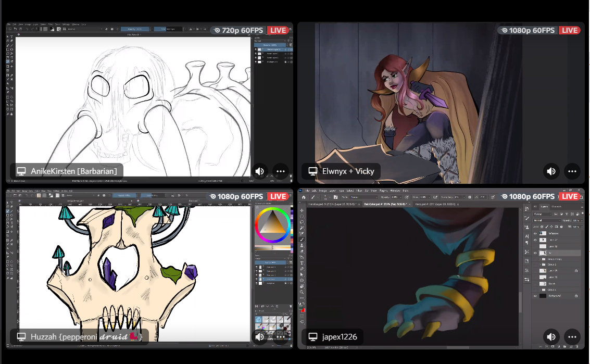590x364 pixels.
Task: Toggle top paint layer visibility in AnikeKirsten's Krita
Action: pyautogui.click(x=256, y=49)
